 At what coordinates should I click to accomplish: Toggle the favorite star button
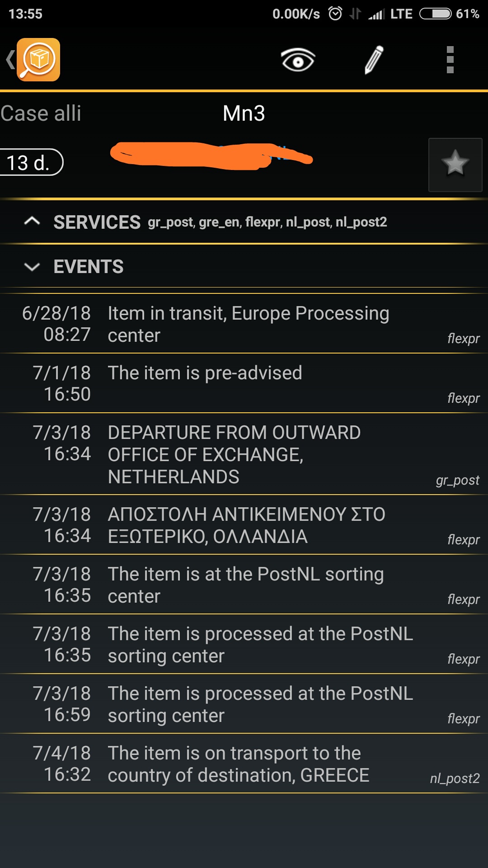[455, 165]
